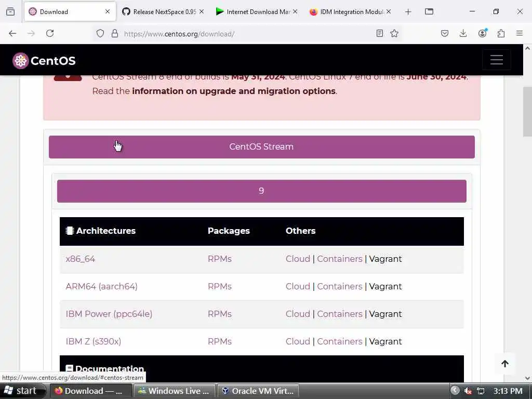Open RPMs for x86_64
Screen dimensions: 532x399
220,259
